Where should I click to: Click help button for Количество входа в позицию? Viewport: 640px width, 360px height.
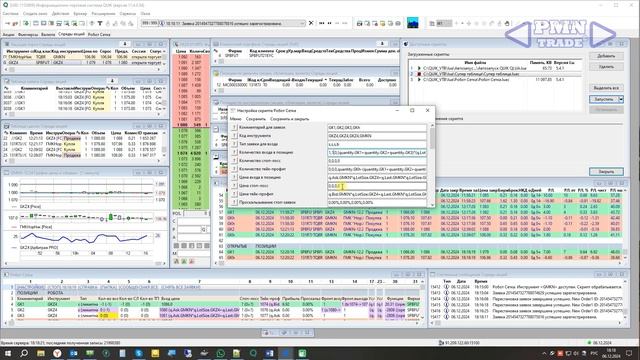pyautogui.click(x=234, y=152)
